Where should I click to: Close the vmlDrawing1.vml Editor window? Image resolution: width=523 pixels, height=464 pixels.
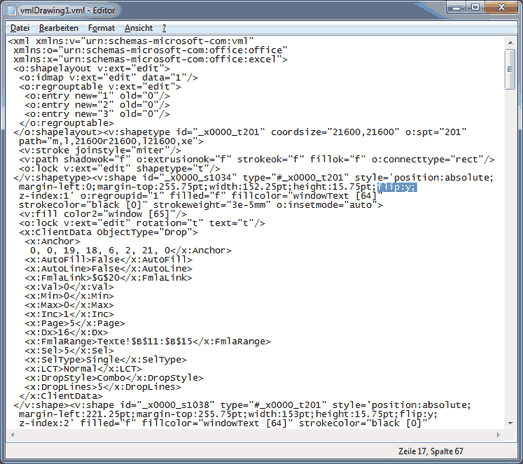click(502, 7)
